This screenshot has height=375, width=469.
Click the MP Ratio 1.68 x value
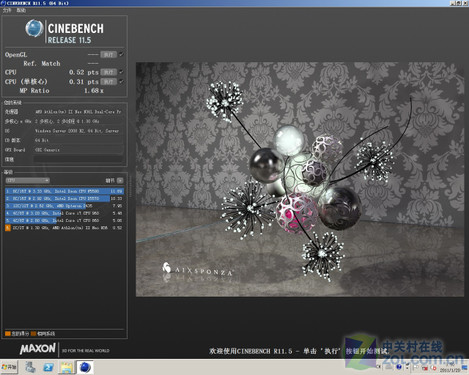pos(94,91)
